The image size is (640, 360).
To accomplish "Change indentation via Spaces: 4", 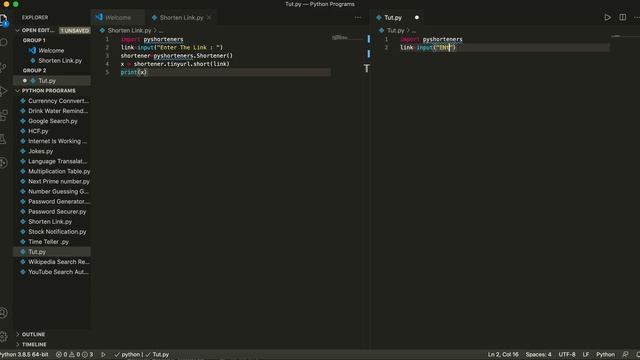I will click(538, 355).
